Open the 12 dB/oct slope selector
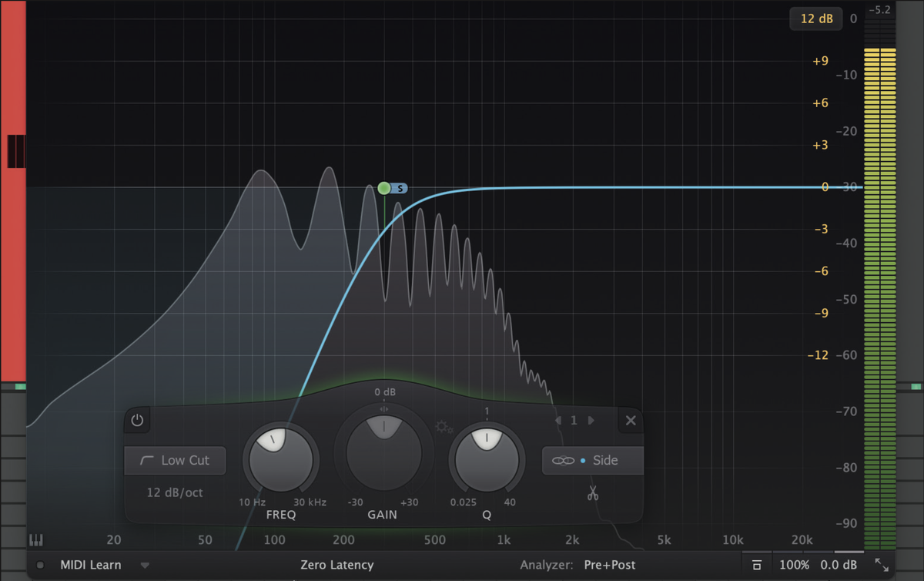Viewport: 924px width, 581px height. (x=175, y=492)
